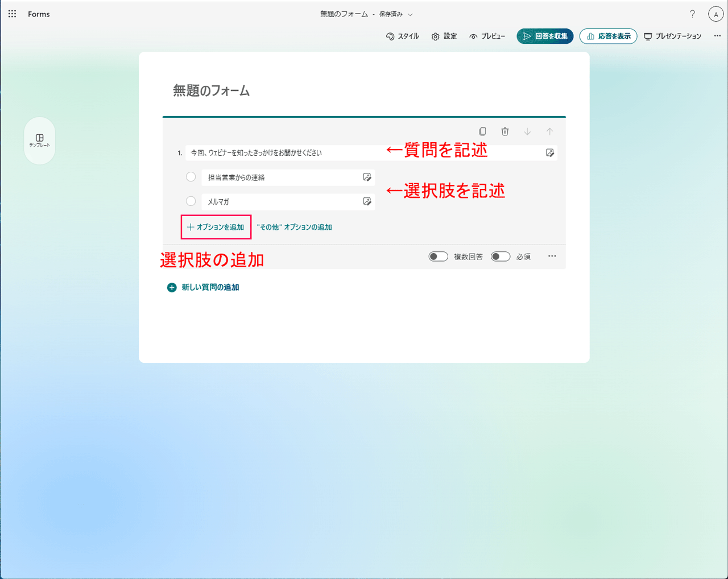Start プレゼンテーション mode via monitor icon

click(x=672, y=36)
